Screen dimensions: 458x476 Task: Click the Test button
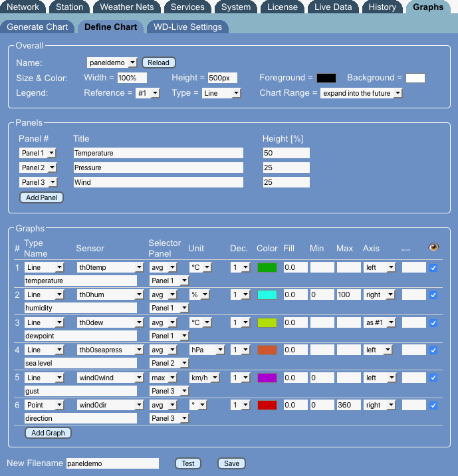point(188,463)
